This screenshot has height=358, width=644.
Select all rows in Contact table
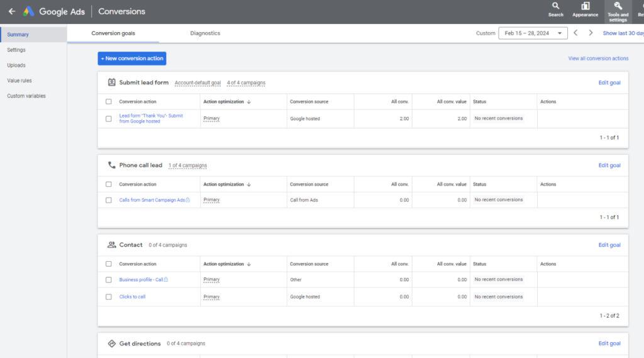[x=108, y=264]
